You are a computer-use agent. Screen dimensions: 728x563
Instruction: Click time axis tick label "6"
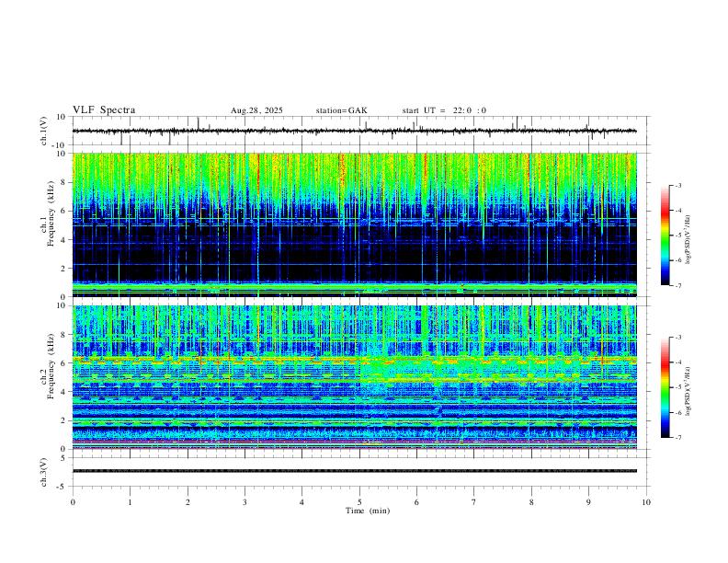pyautogui.click(x=416, y=502)
